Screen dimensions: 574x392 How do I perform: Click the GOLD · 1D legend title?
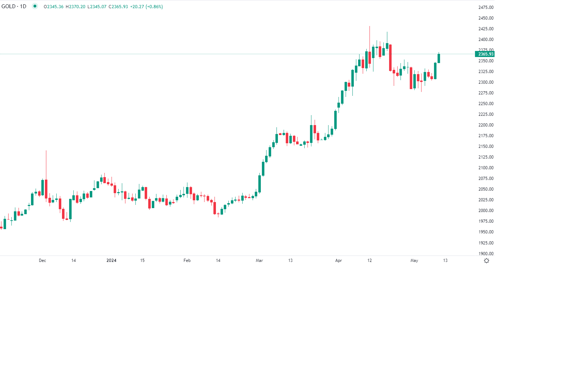click(x=14, y=6)
